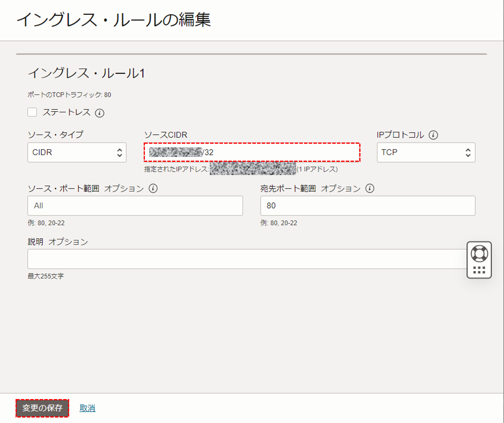Click the ソース・ポート範囲 field showing All

pyautogui.click(x=135, y=206)
